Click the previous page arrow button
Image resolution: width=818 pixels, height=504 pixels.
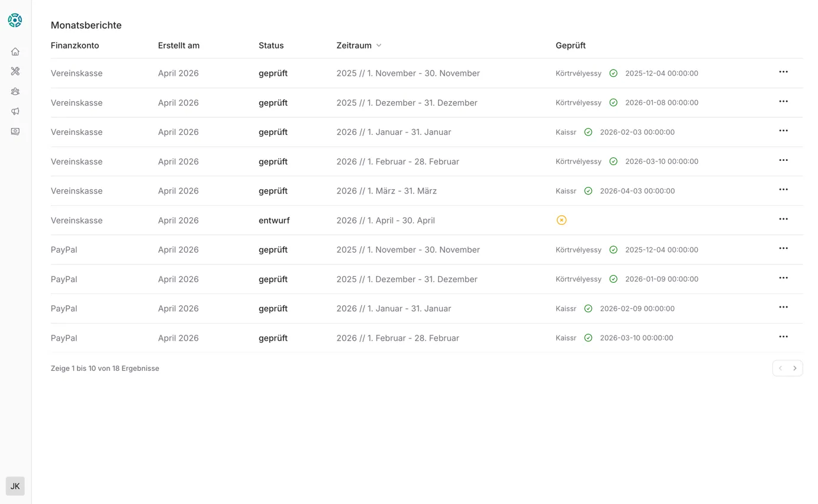[780, 368]
